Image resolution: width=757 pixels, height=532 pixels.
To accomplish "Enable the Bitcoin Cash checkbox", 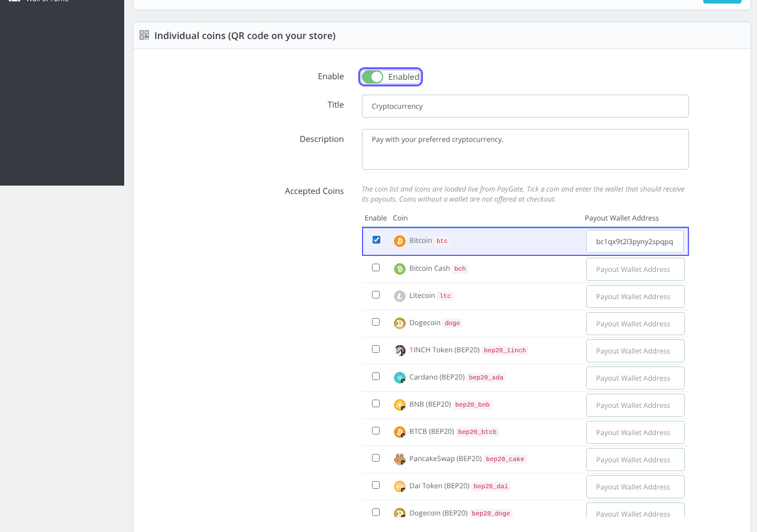I will (376, 267).
